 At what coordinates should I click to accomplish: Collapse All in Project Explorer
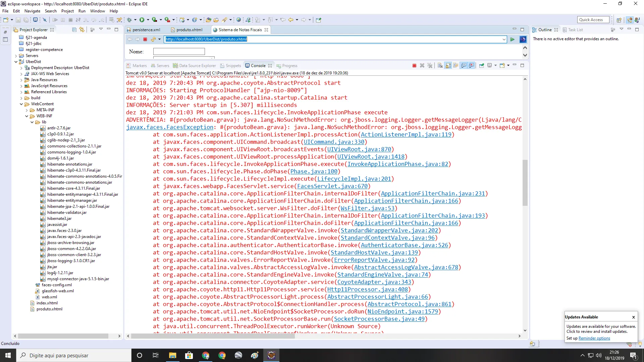[74, 29]
